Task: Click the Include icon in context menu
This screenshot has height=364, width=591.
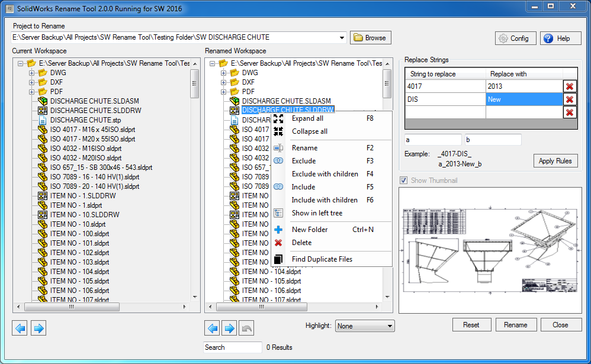Action: point(278,187)
